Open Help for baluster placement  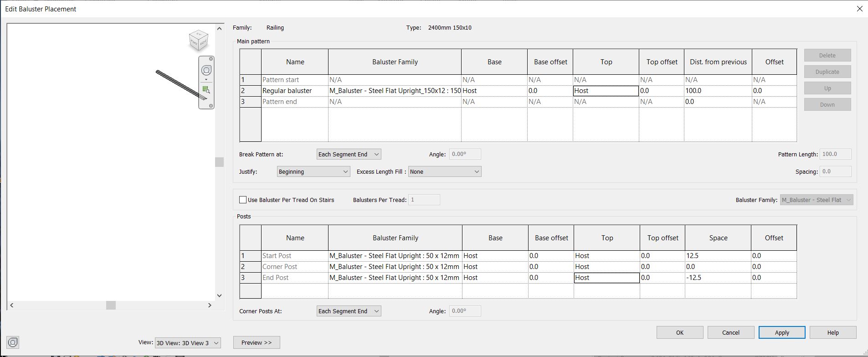coord(833,332)
